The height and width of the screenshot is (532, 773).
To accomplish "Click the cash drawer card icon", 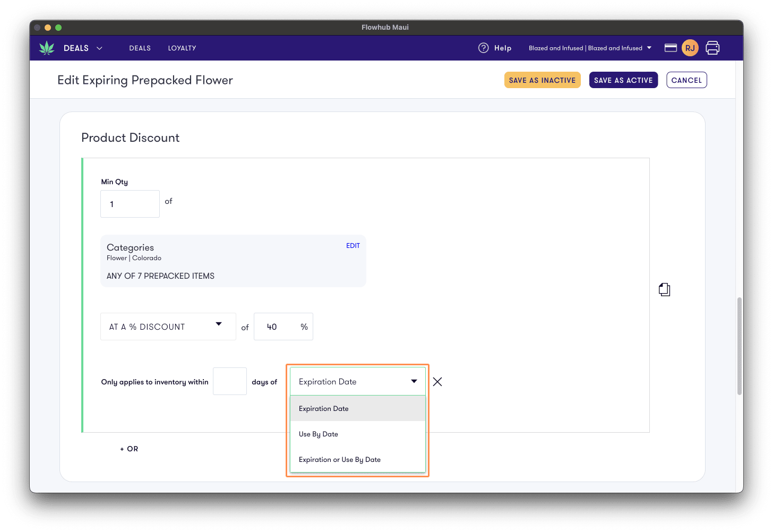I will (x=671, y=48).
